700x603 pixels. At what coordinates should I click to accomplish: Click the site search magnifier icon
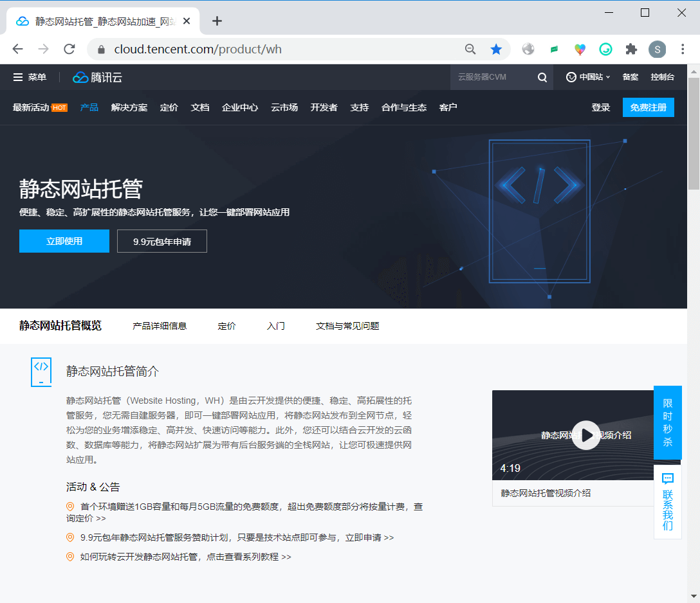click(x=542, y=77)
